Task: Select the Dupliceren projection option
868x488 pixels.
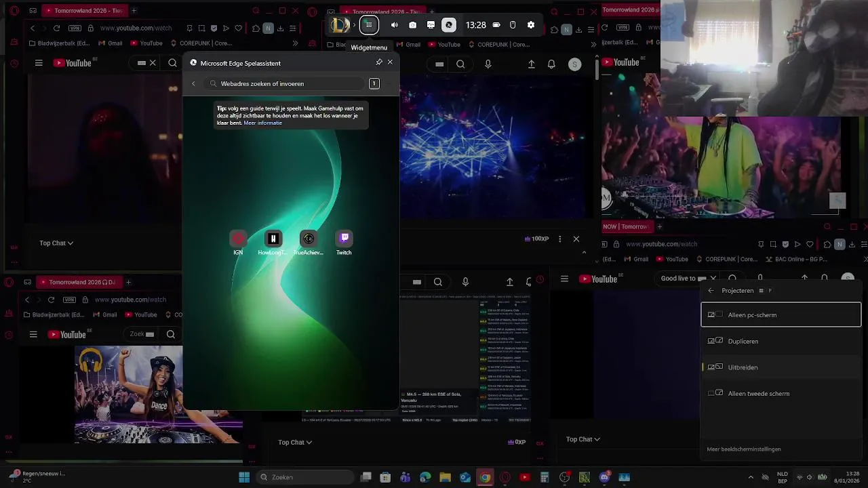Action: coord(781,341)
